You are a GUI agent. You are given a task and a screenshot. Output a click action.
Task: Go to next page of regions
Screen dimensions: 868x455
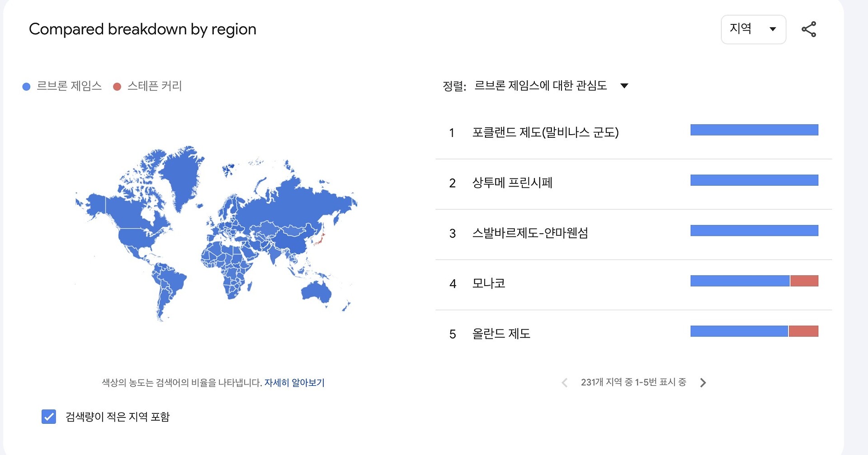pyautogui.click(x=703, y=383)
